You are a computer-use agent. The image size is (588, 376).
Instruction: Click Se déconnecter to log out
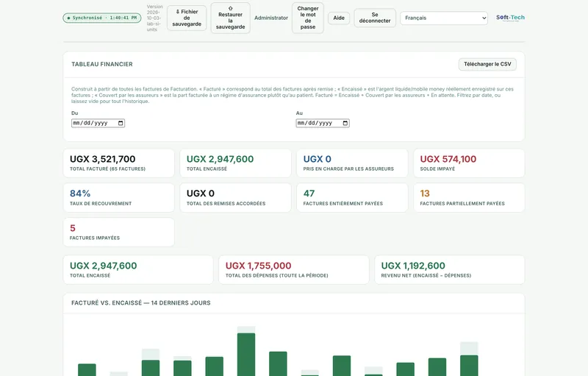pyautogui.click(x=375, y=18)
